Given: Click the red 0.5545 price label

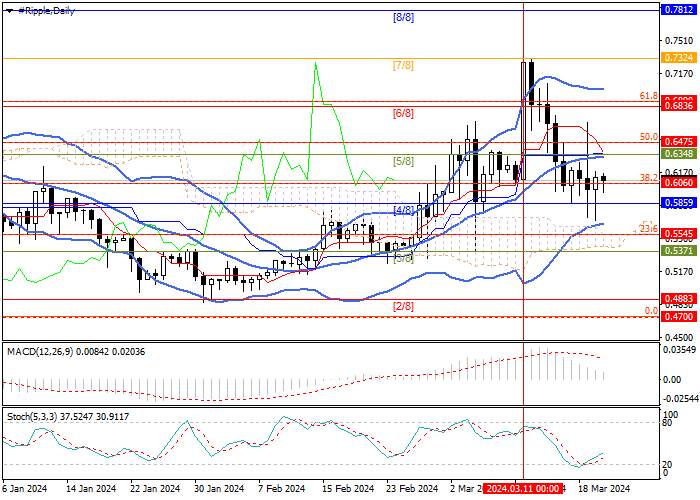Looking at the screenshot, I should [679, 234].
